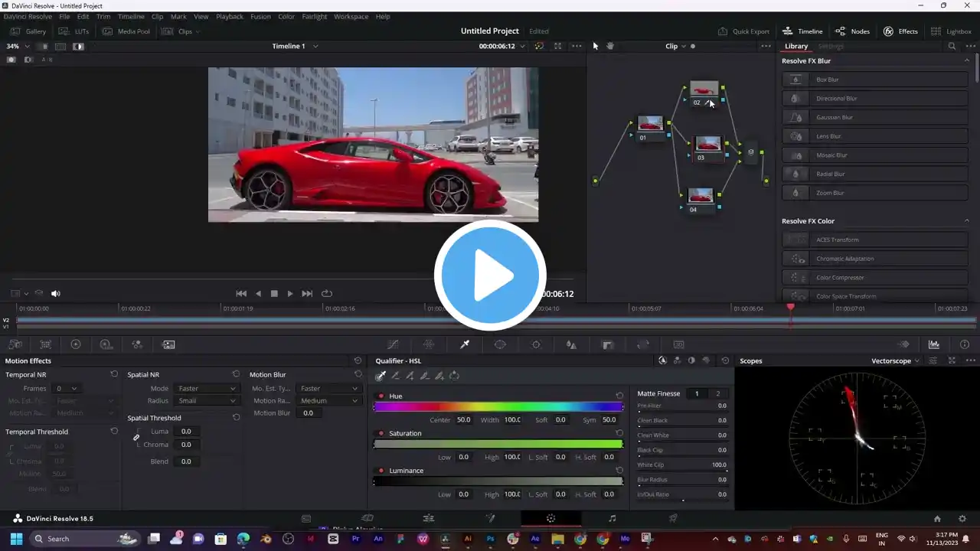Open the Spatial NR Mode dropdown
980x551 pixels.
click(x=206, y=389)
